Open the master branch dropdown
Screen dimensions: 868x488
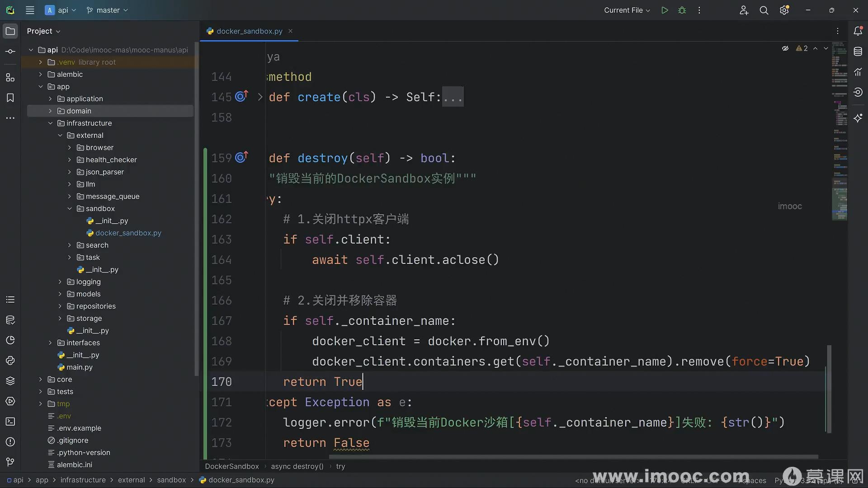click(108, 10)
